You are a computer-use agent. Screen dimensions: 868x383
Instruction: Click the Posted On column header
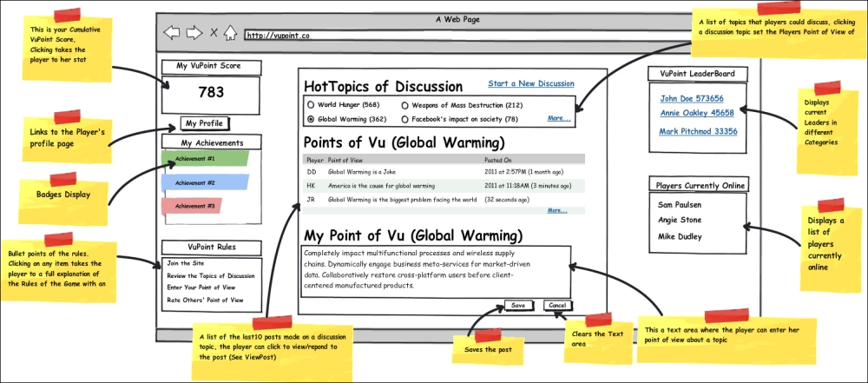[x=497, y=159]
